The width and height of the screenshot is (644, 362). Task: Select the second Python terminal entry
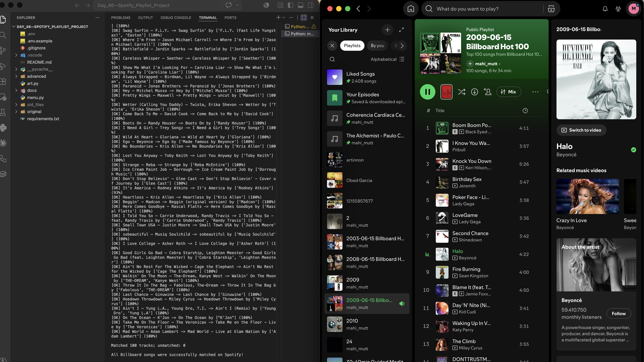(300, 34)
